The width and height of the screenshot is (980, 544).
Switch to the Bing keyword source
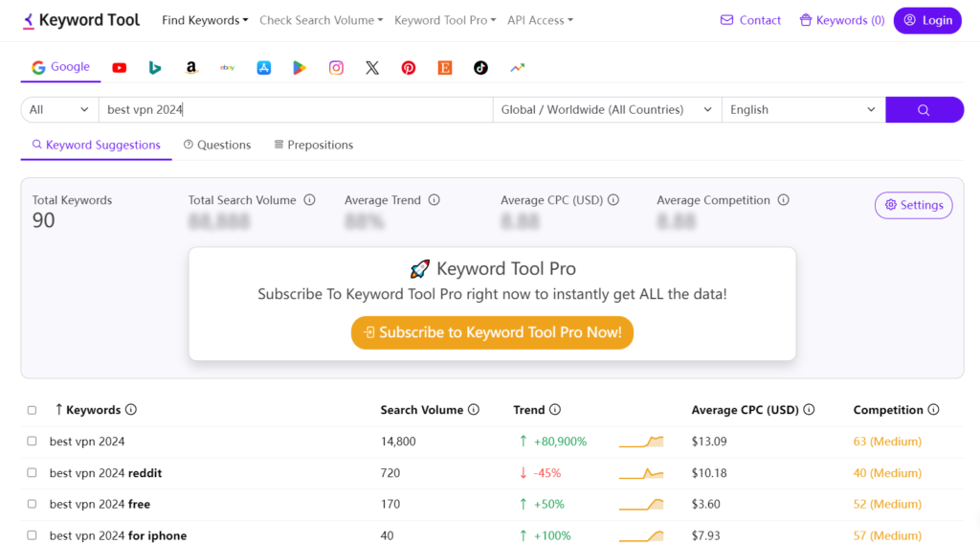coord(155,68)
